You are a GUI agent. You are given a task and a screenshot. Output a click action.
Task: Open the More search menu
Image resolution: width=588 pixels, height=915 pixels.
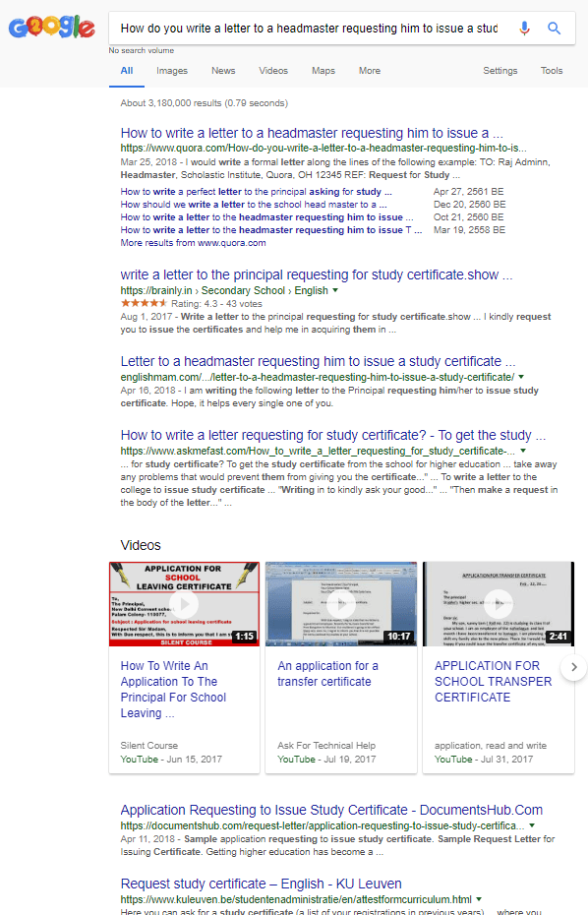tap(370, 71)
